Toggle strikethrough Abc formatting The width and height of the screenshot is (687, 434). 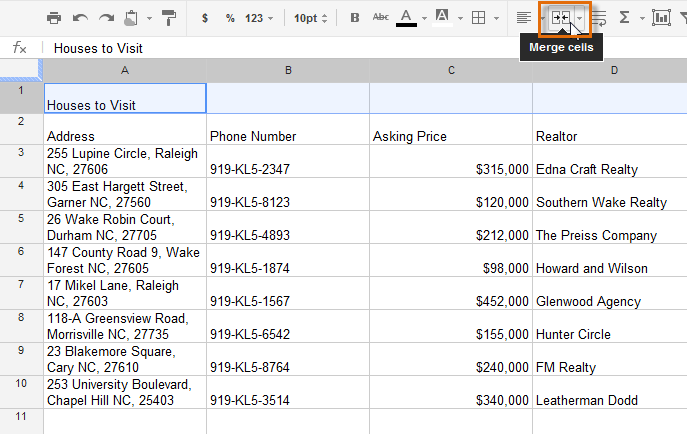click(380, 18)
